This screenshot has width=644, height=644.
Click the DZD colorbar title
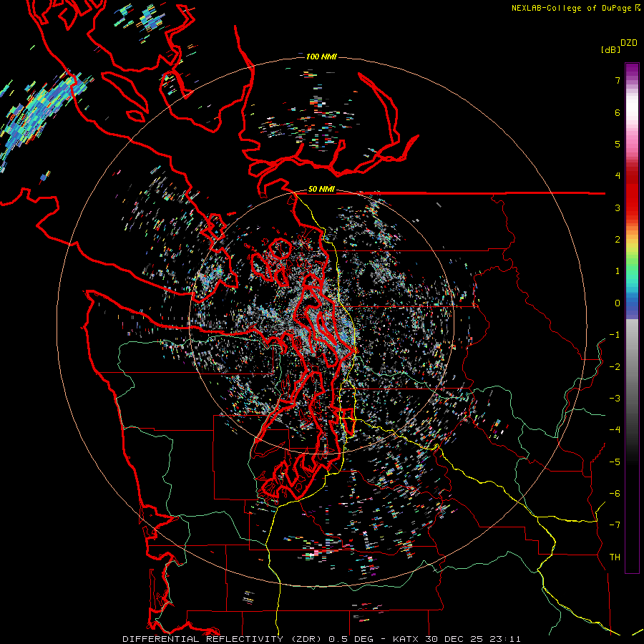coord(629,43)
